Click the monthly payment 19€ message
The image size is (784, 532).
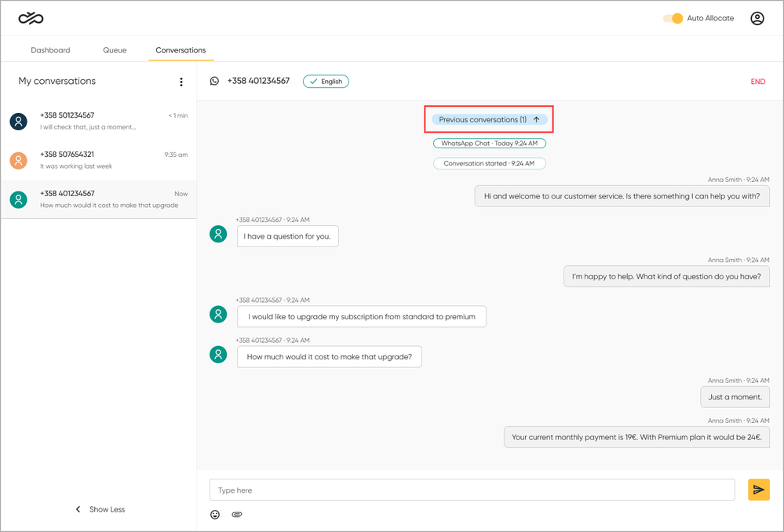636,437
